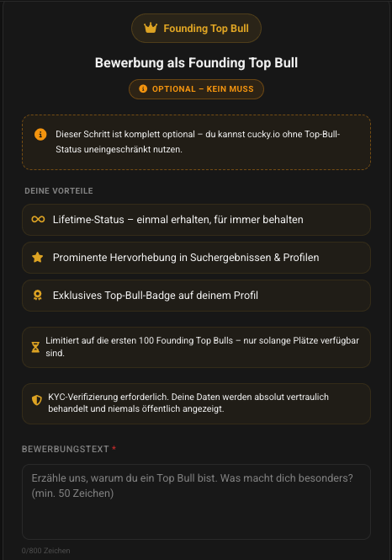Click the infinity icon next to Lifetime-Status
This screenshot has width=392, height=560.
pyautogui.click(x=38, y=219)
